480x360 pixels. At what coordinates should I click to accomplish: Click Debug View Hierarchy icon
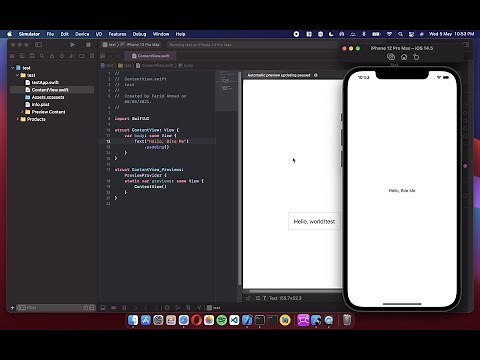[167, 308]
